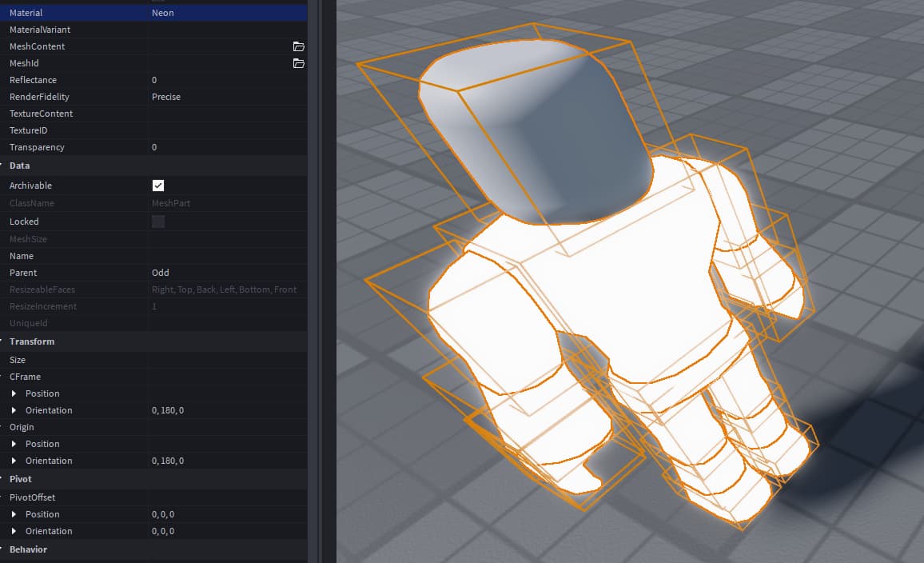The width and height of the screenshot is (924, 563).
Task: Click the Size property value field
Action: [228, 360]
